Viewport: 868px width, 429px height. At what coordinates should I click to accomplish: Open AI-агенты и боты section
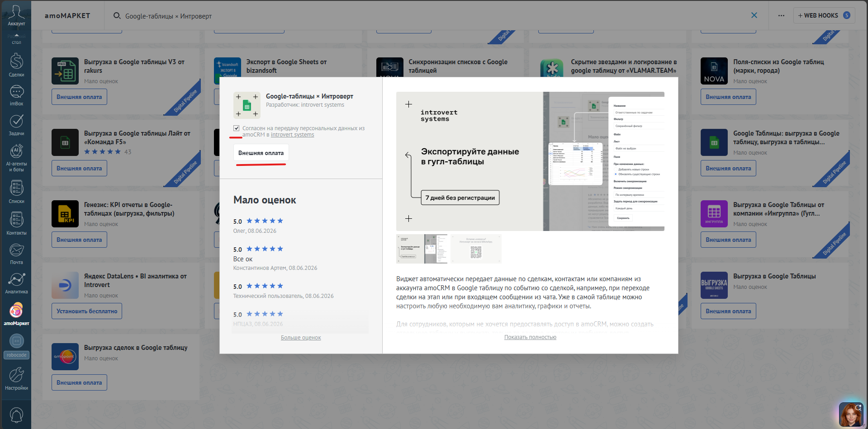[x=16, y=158]
